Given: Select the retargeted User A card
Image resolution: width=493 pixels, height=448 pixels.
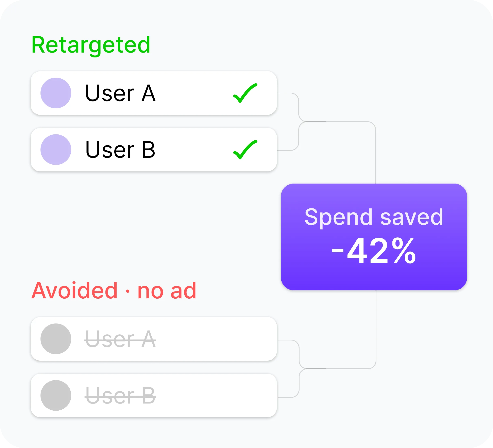Looking at the screenshot, I should [x=154, y=93].
